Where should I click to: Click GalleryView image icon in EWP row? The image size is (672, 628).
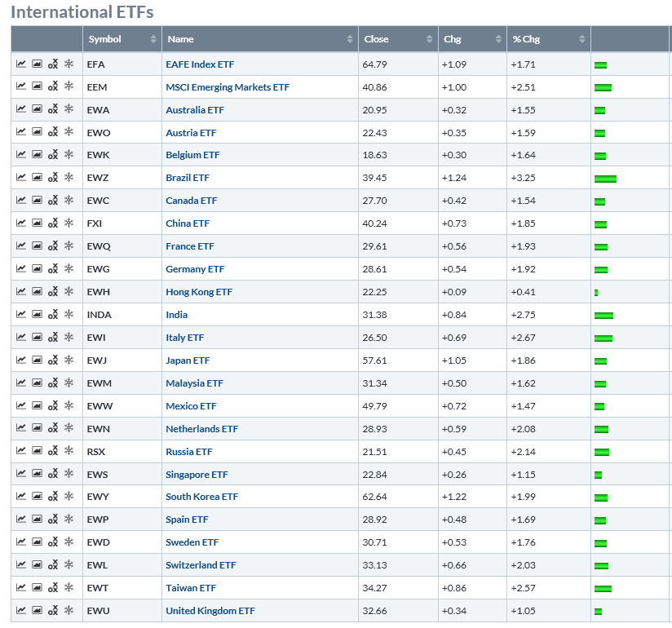click(37, 520)
